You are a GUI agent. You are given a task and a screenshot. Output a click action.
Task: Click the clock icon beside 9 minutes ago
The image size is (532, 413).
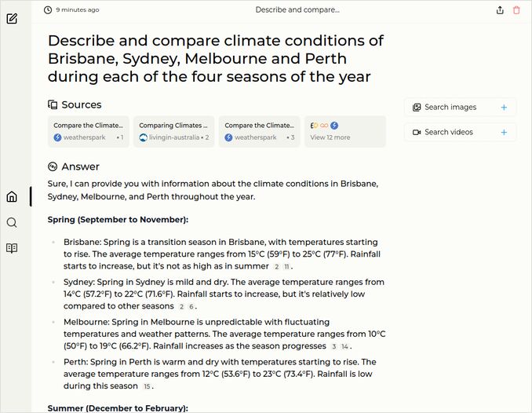[48, 10]
